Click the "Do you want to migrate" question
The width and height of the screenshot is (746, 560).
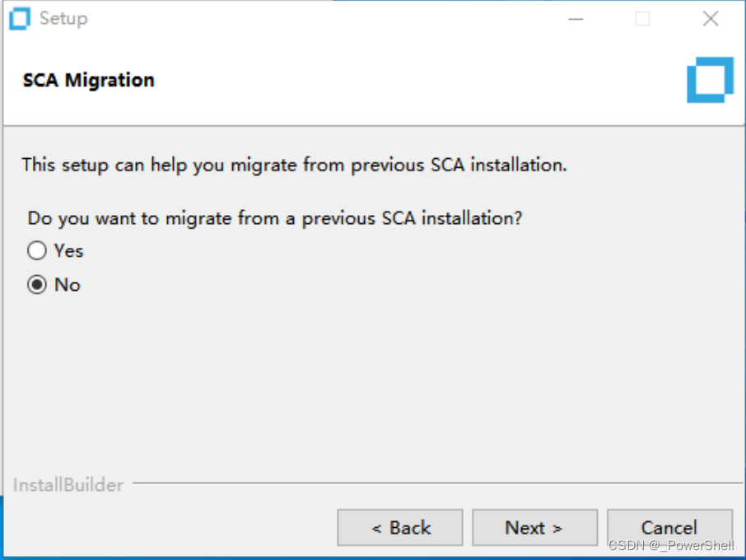276,218
